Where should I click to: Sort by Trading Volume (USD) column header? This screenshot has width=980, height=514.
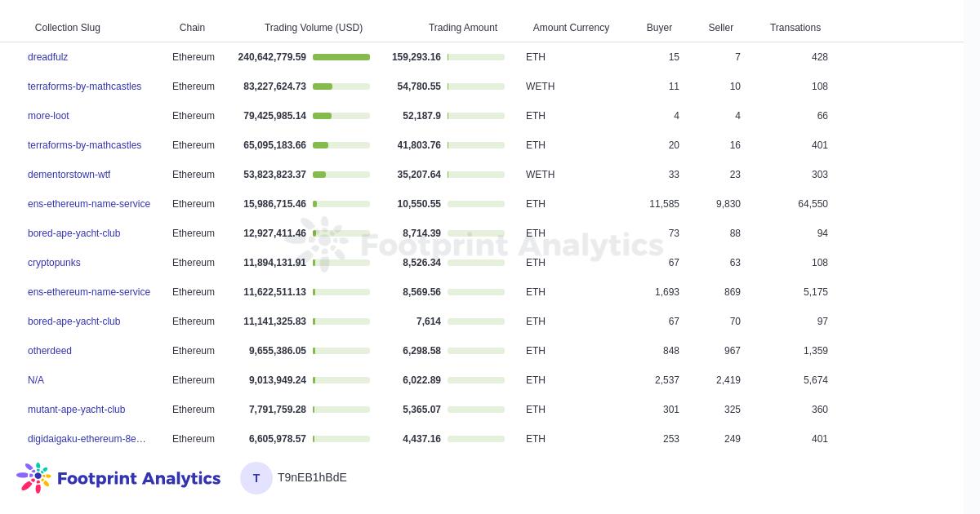[313, 28]
